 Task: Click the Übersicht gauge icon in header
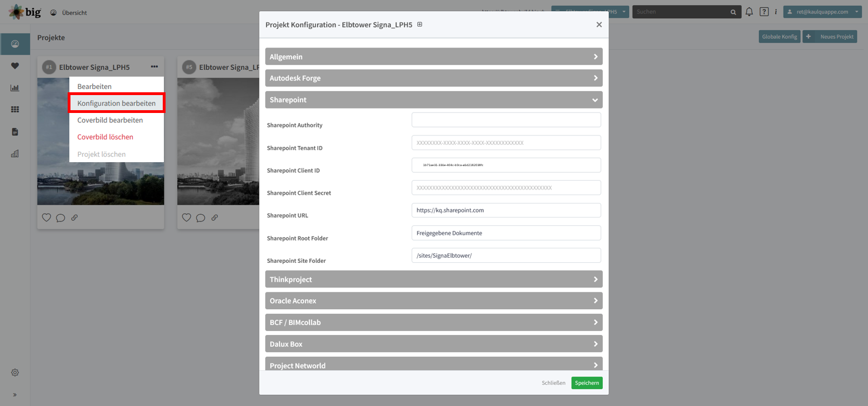click(53, 12)
